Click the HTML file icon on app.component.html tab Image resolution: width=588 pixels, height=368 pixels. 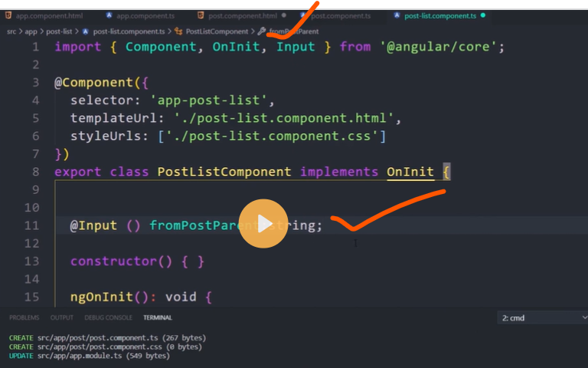[8, 15]
